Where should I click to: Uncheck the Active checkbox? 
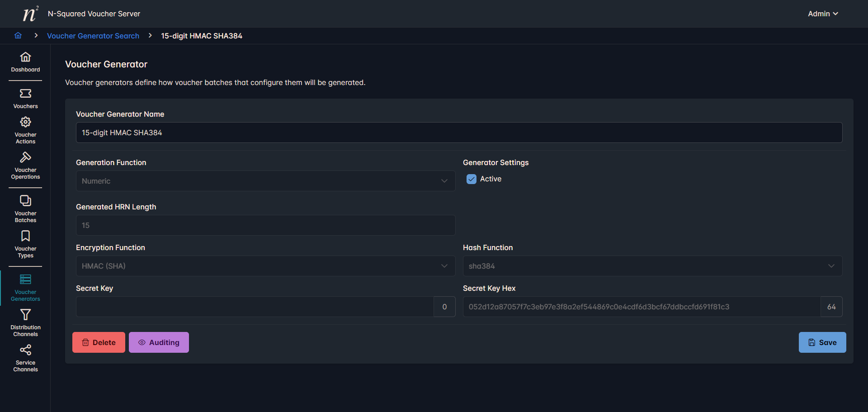472,179
